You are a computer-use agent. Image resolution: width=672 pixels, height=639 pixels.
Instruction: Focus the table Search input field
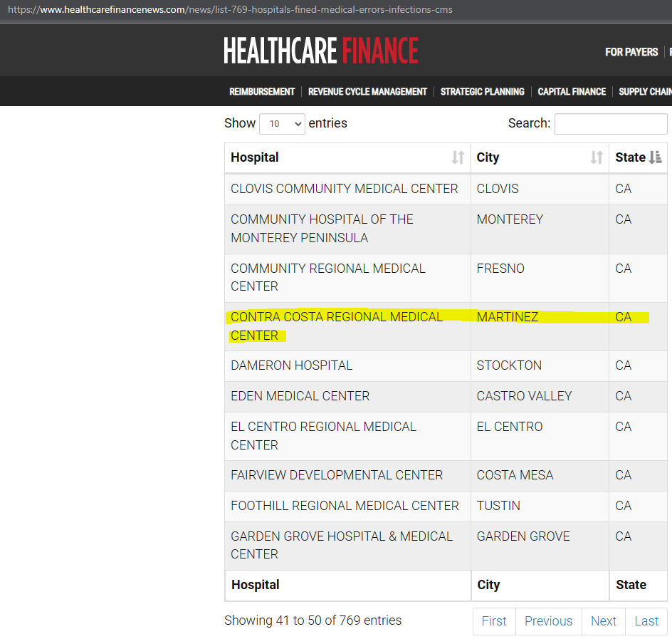coord(611,124)
